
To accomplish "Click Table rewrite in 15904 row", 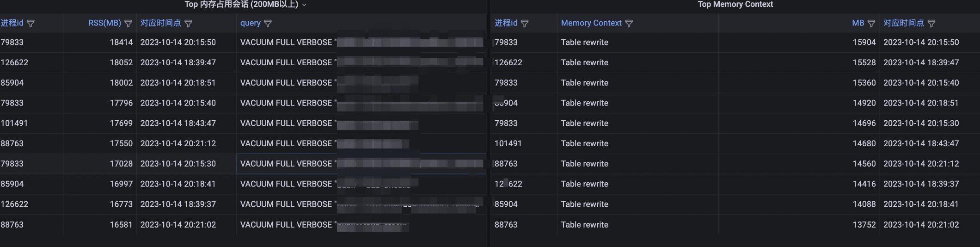I will (584, 43).
